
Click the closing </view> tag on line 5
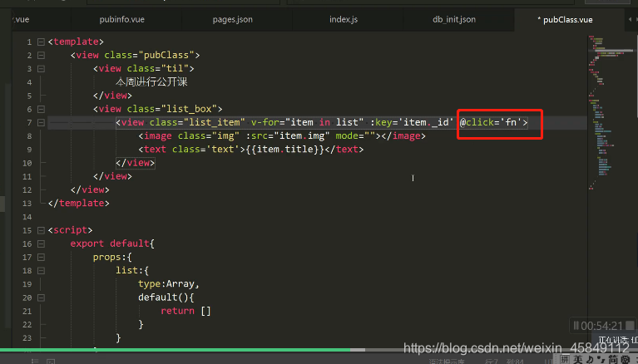pyautogui.click(x=112, y=96)
